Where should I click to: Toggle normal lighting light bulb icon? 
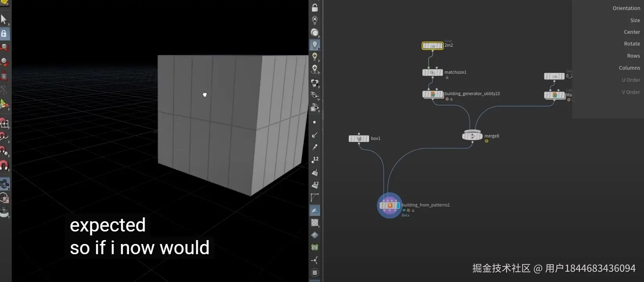[315, 45]
